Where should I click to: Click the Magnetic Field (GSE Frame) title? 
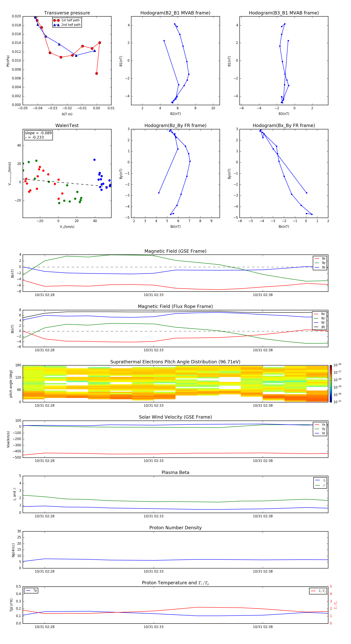pyautogui.click(x=175, y=251)
